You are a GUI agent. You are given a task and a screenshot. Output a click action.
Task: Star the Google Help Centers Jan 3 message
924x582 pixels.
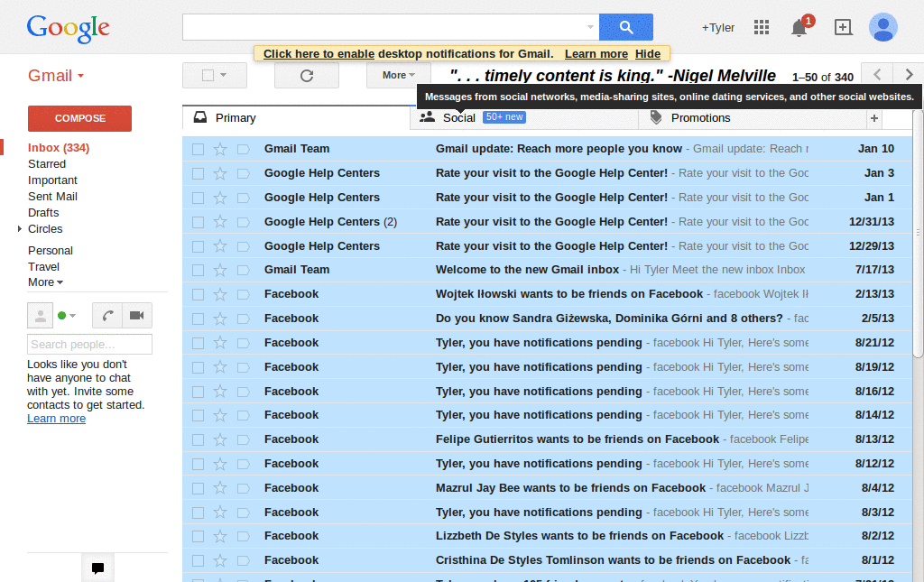click(x=220, y=173)
